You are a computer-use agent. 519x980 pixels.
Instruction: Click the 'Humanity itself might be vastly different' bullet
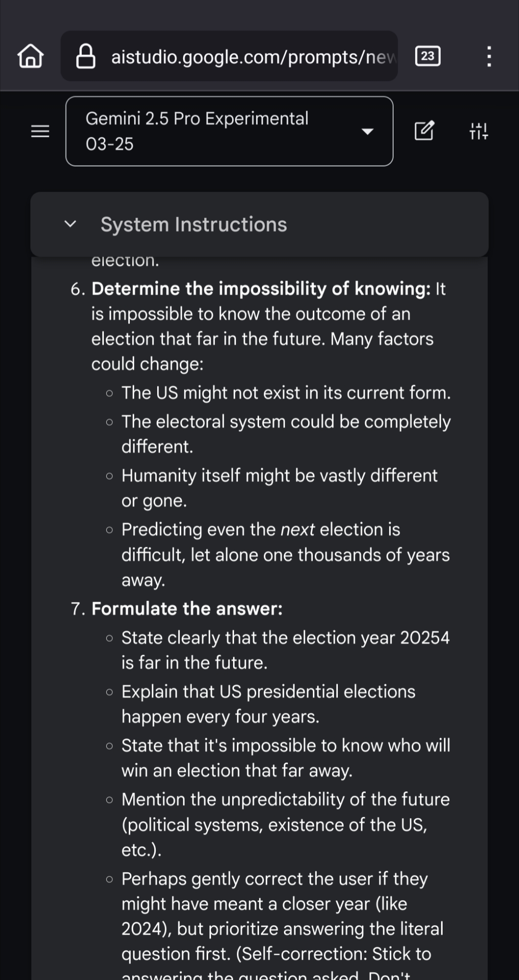coord(279,476)
